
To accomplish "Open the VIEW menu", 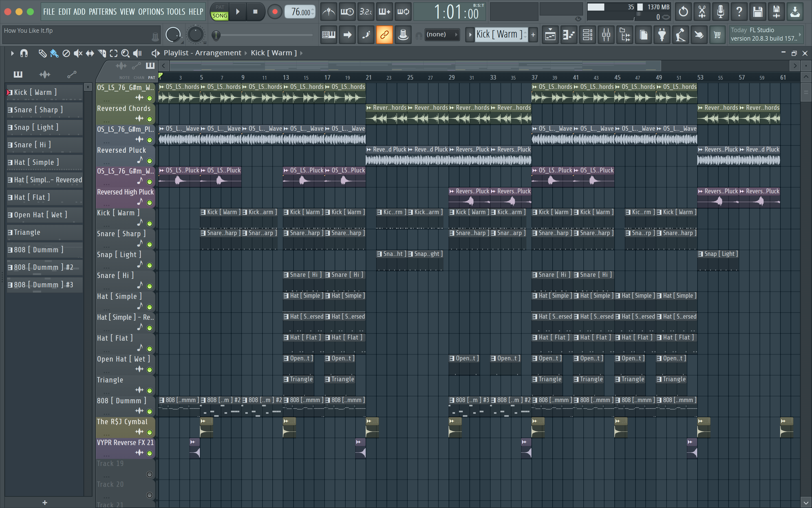I will point(127,12).
